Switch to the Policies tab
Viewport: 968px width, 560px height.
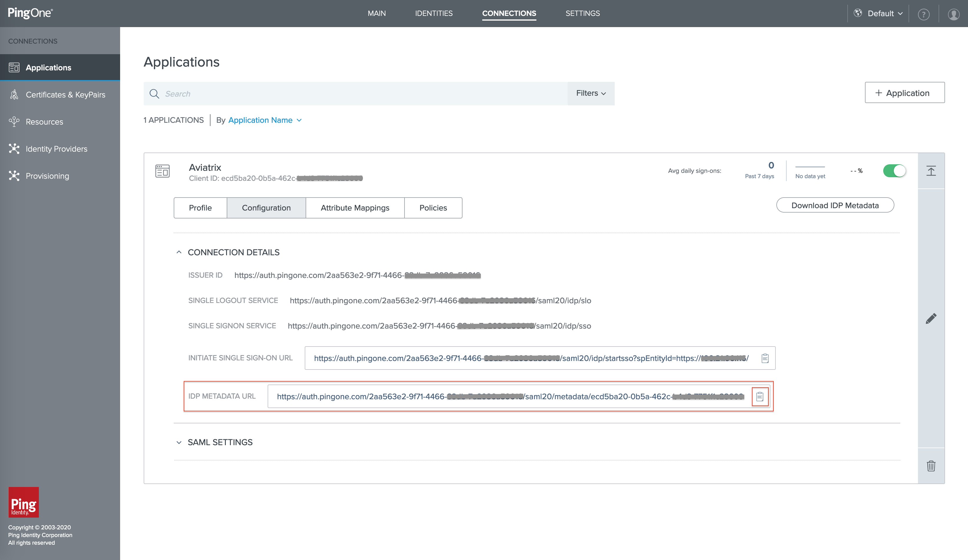(433, 208)
